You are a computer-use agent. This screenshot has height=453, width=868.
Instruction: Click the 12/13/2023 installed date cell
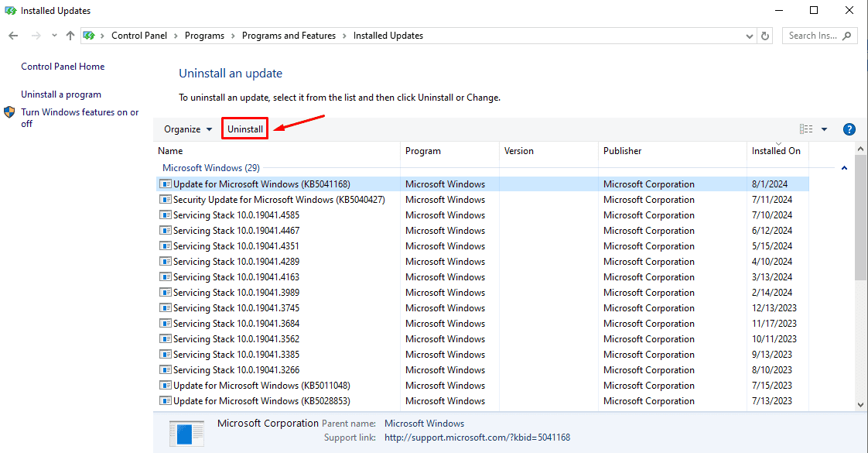coord(774,308)
